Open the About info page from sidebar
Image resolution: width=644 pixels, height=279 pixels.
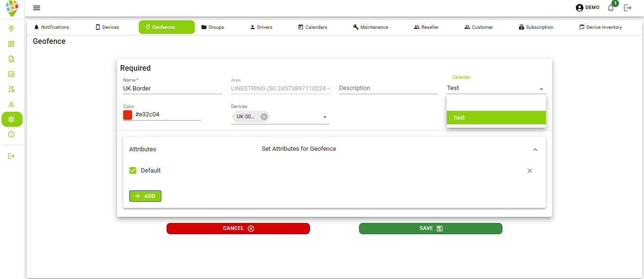point(12,134)
